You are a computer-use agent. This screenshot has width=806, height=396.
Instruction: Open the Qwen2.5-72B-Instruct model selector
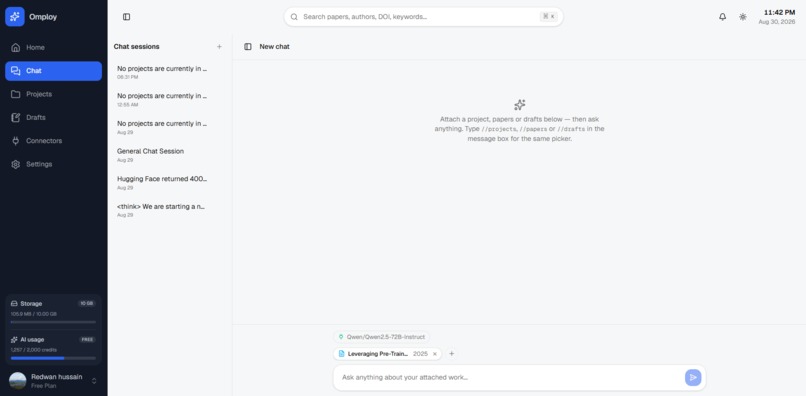click(381, 337)
